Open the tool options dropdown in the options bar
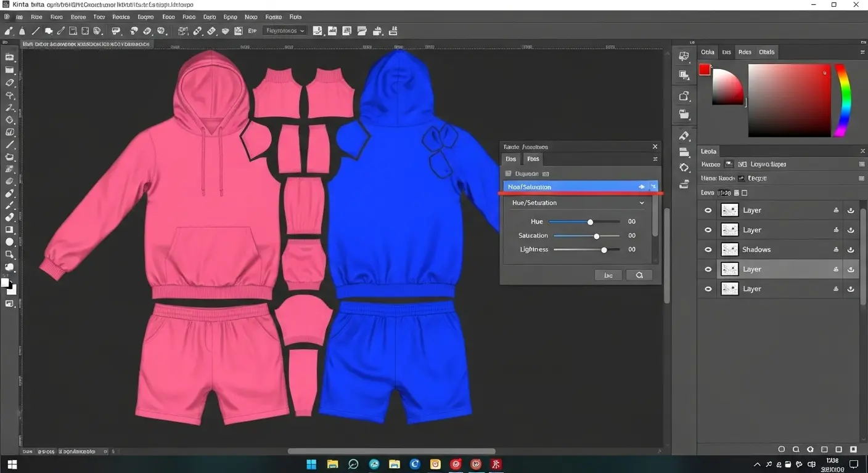The width and height of the screenshot is (868, 473). (x=284, y=30)
